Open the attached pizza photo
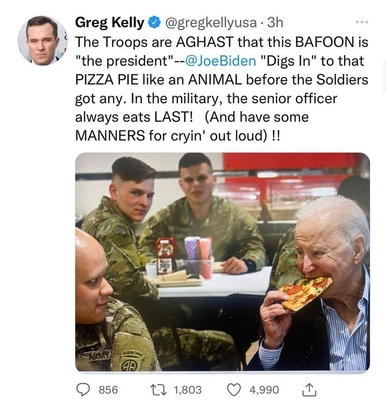388x413 pixels. [x=222, y=262]
